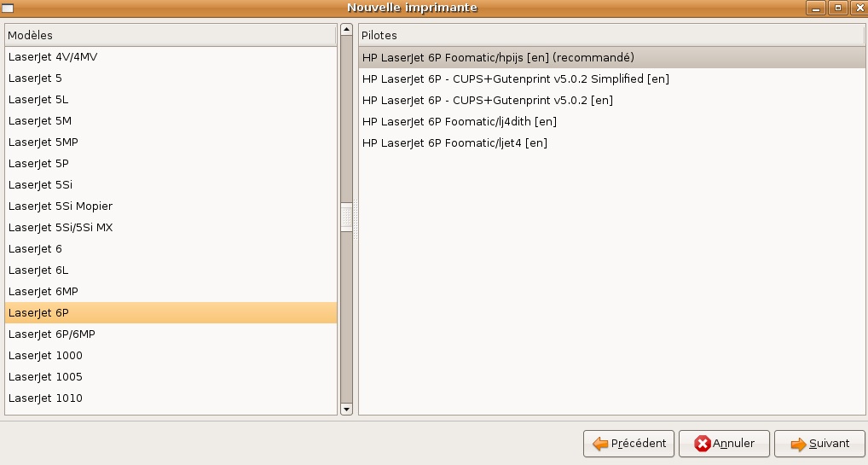Select LaserJet 4V/4MV in the list
Screen dimensions: 868x465
48,56
